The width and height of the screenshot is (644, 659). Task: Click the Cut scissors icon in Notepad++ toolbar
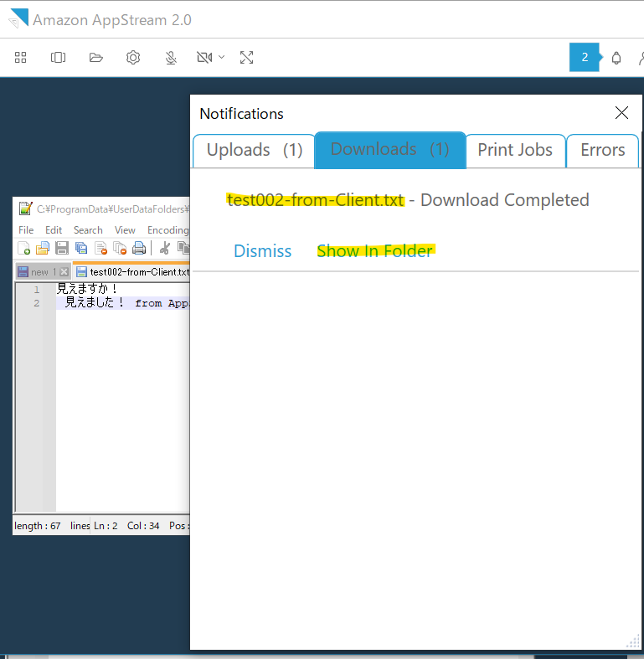(165, 249)
